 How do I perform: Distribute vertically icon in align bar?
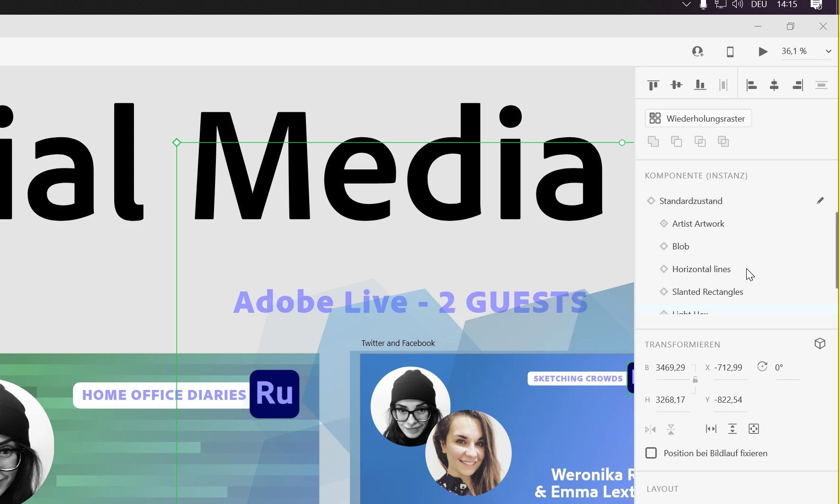[x=822, y=85]
